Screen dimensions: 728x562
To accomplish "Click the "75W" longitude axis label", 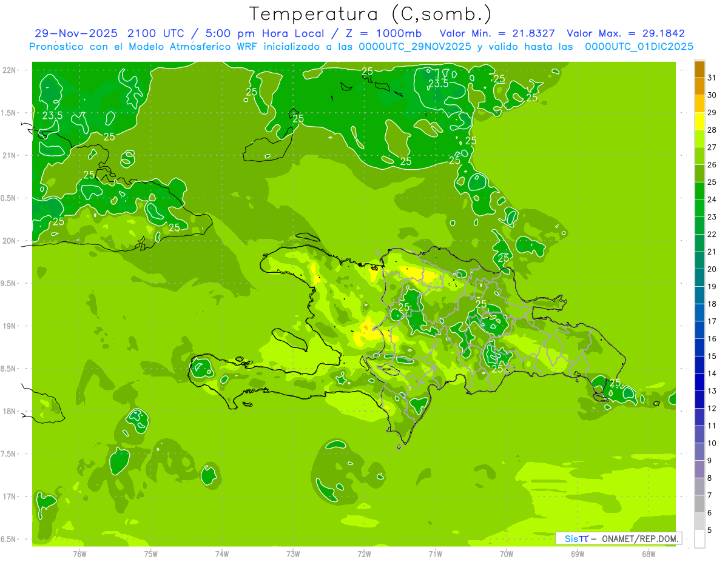I will (x=151, y=554).
